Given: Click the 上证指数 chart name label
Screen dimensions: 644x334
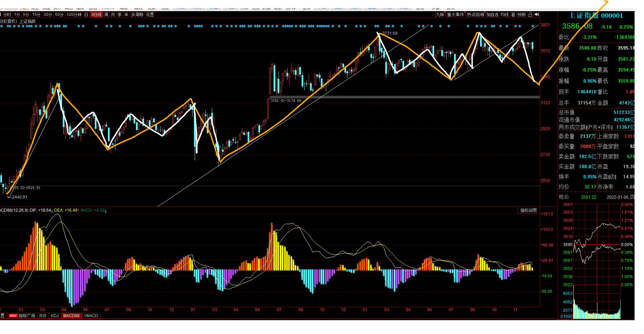Looking at the screenshot, I should tap(28, 21).
